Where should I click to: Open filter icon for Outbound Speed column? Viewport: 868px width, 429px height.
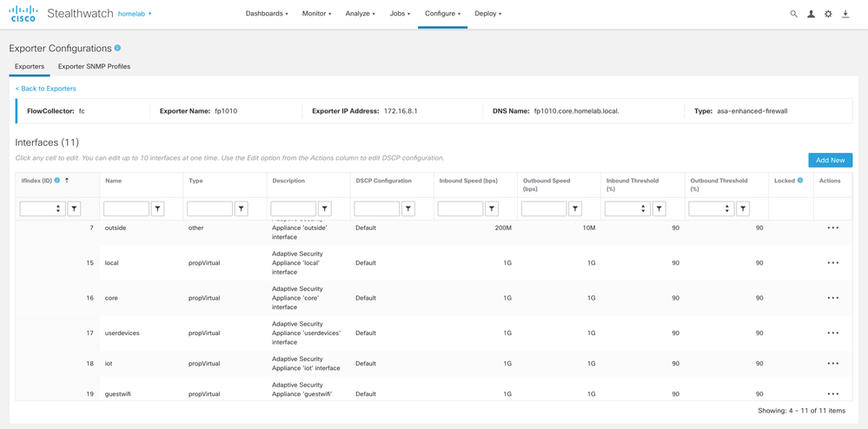[576, 208]
